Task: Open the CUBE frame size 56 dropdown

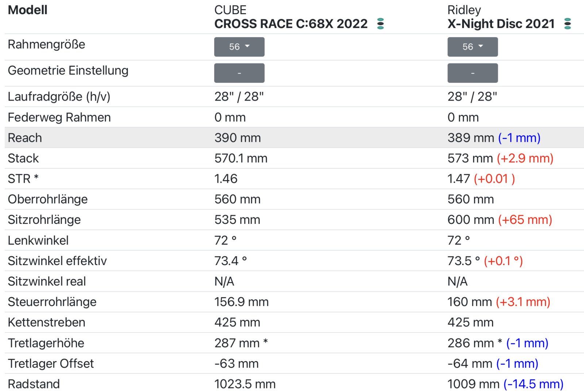Action: tap(239, 47)
